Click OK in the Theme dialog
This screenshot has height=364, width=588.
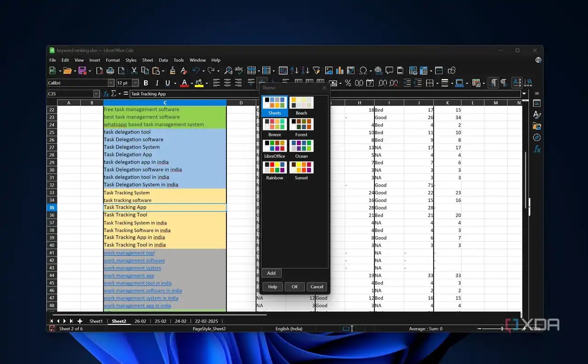(295, 287)
